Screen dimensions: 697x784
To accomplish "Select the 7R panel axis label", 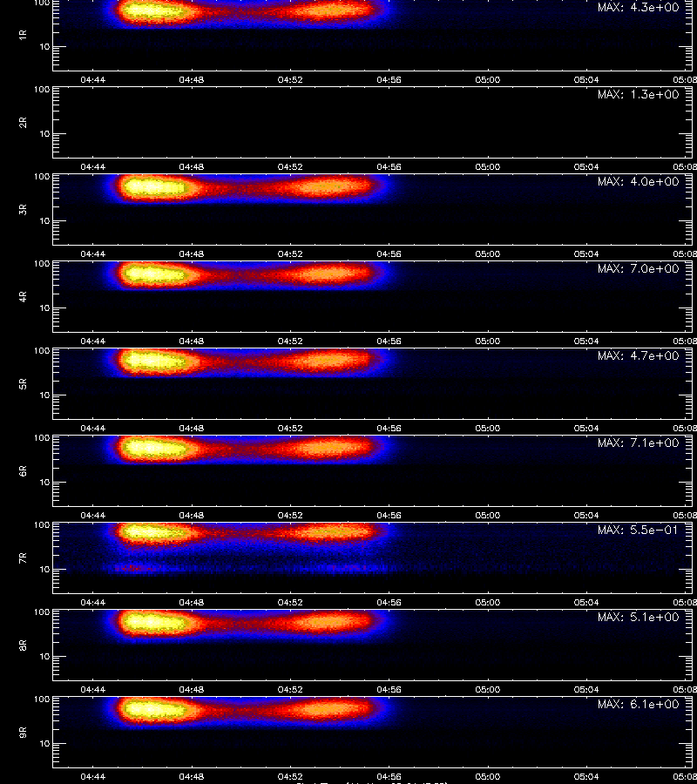I will [23, 558].
